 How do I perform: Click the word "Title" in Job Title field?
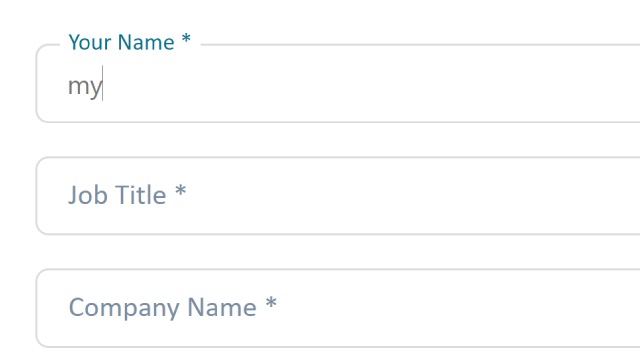pos(141,194)
